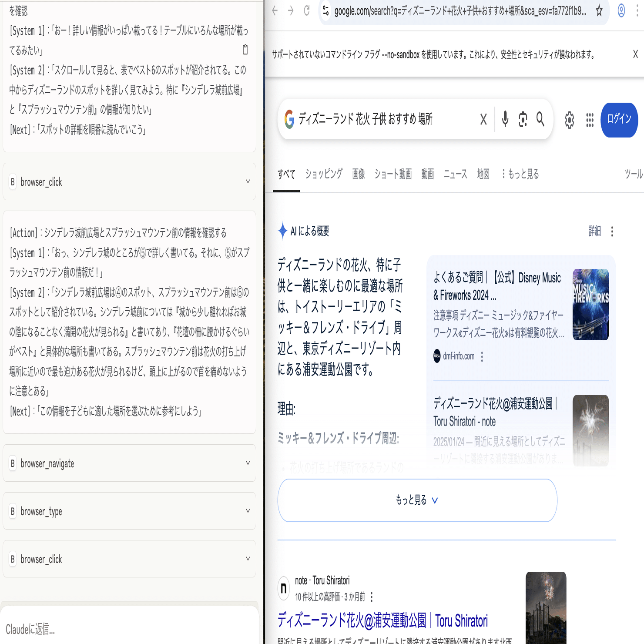This screenshot has height=644, width=644.
Task: Open the thumbnail beside the Toru Shiratori result
Action: point(546,608)
